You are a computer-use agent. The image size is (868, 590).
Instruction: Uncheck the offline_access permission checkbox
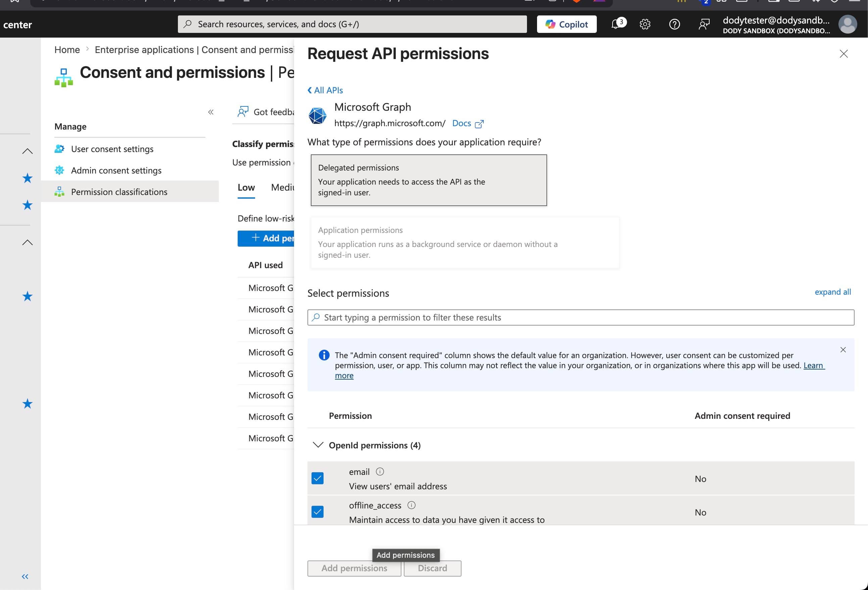point(318,511)
